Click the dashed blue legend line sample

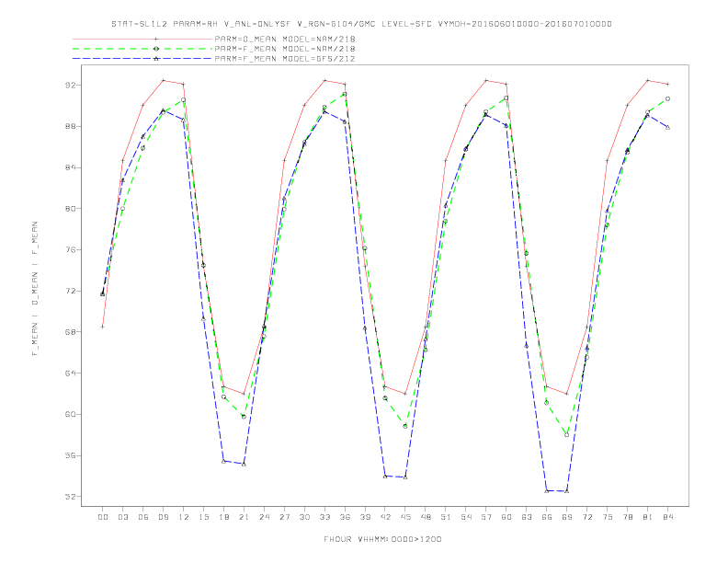coord(142,59)
